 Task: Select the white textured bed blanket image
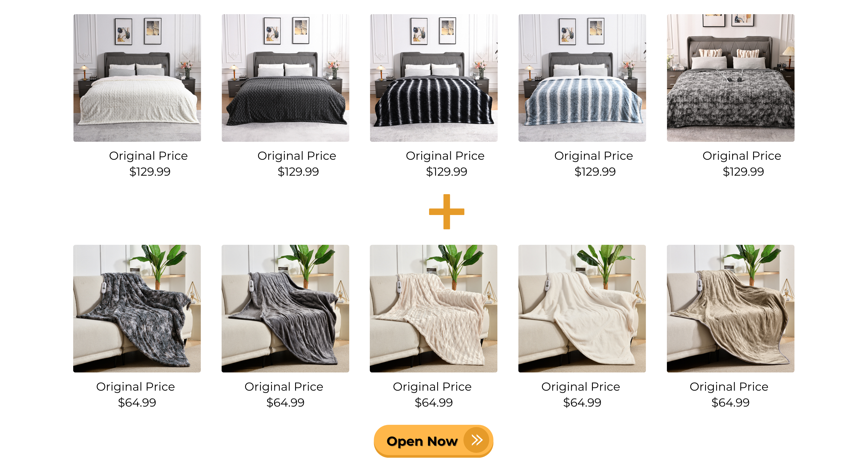coord(137,78)
